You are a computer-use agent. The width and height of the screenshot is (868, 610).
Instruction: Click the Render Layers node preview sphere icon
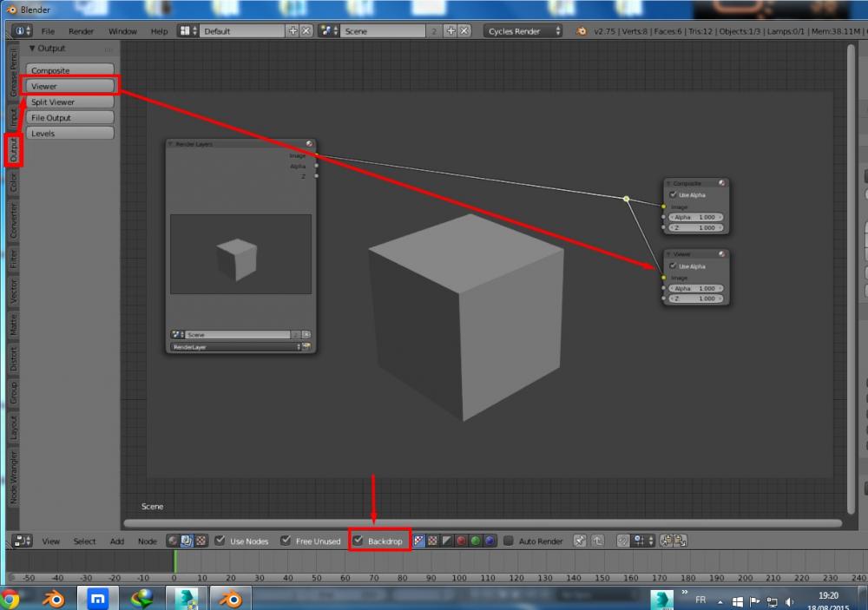click(309, 144)
